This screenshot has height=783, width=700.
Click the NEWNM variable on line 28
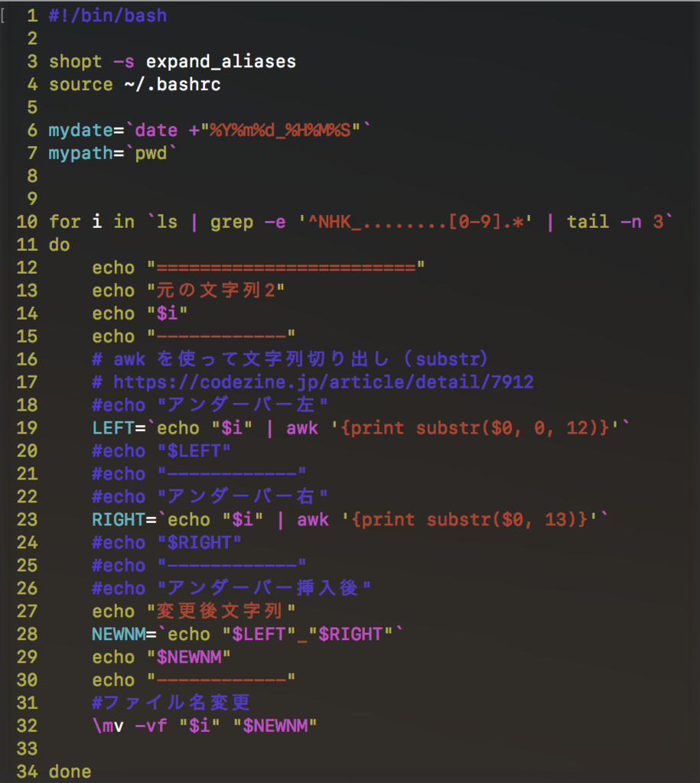[117, 634]
